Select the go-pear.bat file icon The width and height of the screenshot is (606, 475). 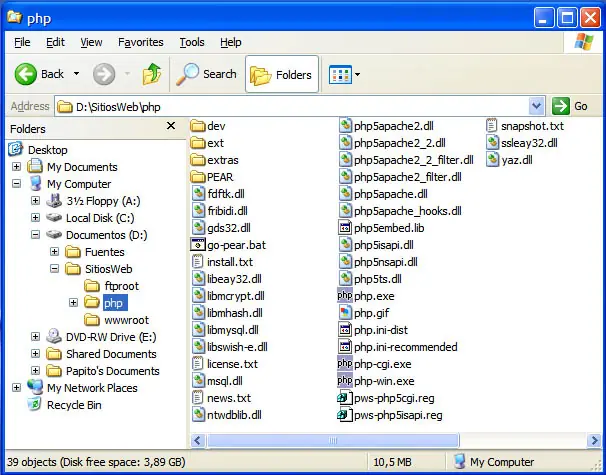[198, 245]
